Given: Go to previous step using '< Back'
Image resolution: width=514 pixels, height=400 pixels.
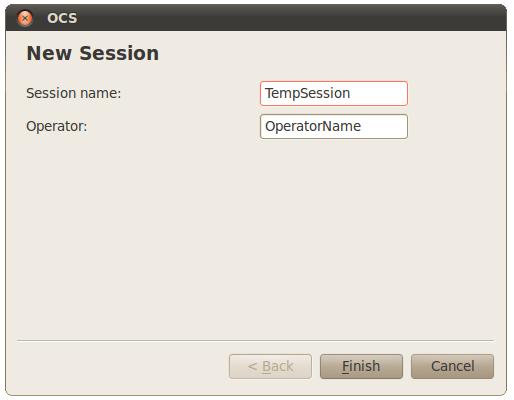Looking at the screenshot, I should tap(270, 366).
